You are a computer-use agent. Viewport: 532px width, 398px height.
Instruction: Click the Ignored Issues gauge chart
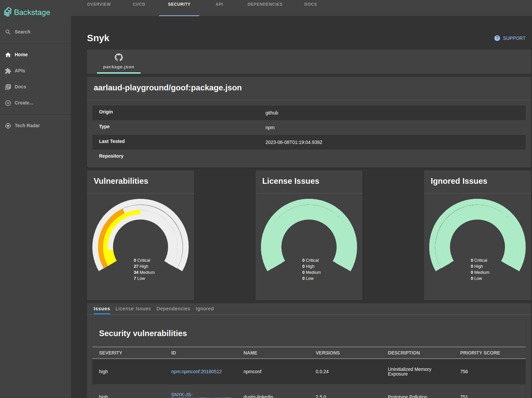477,235
